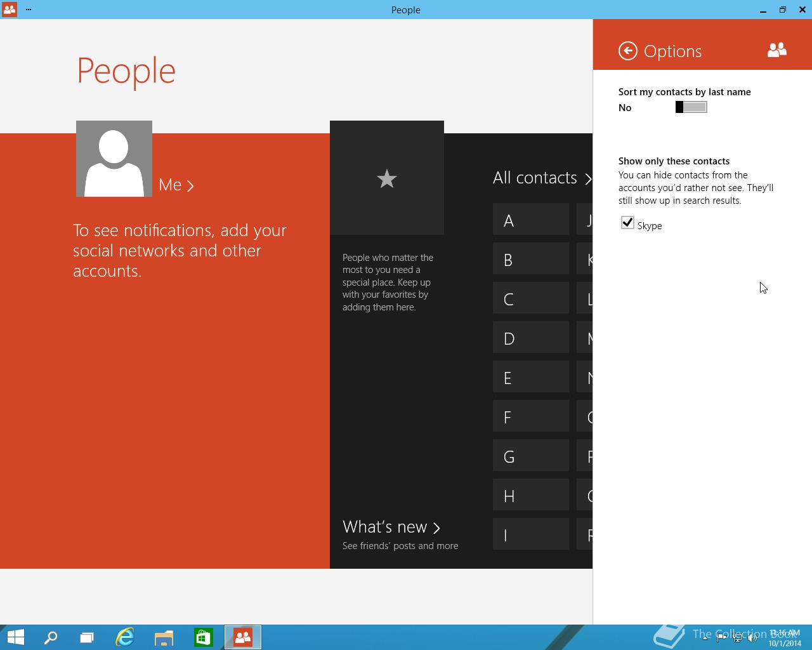Open What's new feed
The height and width of the screenshot is (650, 812).
(x=391, y=527)
